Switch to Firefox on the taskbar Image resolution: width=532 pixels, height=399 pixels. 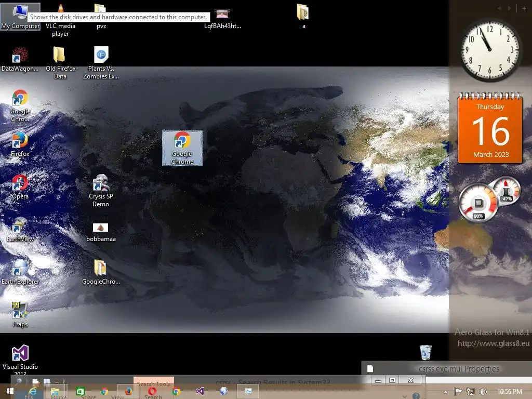pos(128,391)
